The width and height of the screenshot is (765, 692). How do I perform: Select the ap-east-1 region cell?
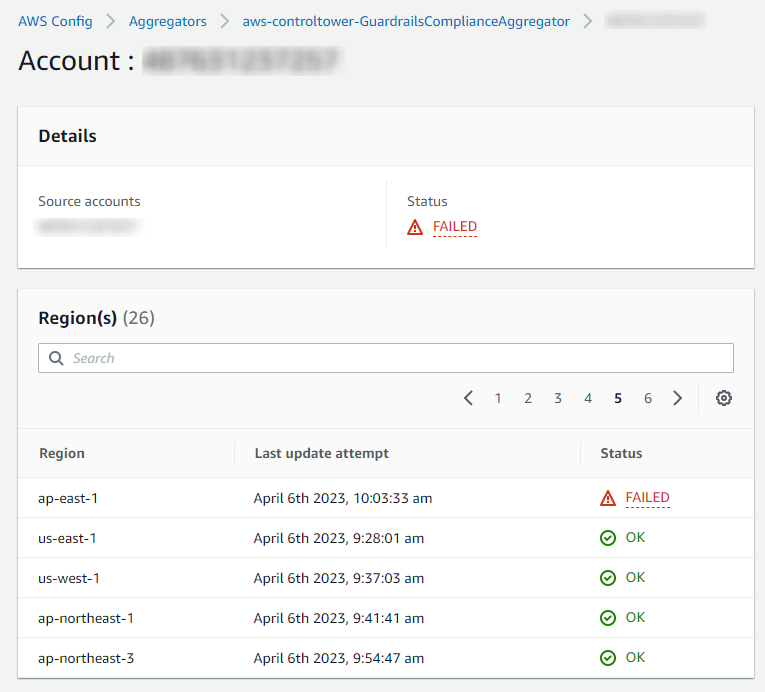point(68,498)
